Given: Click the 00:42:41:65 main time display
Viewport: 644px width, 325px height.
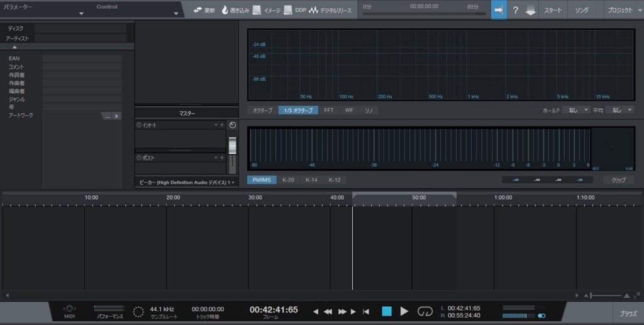Looking at the screenshot, I should 274,310.
